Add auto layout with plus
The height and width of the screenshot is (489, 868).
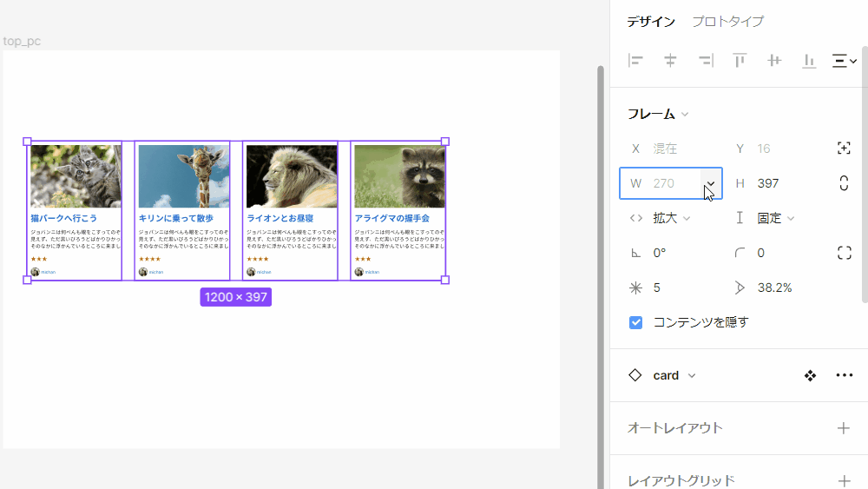(844, 428)
